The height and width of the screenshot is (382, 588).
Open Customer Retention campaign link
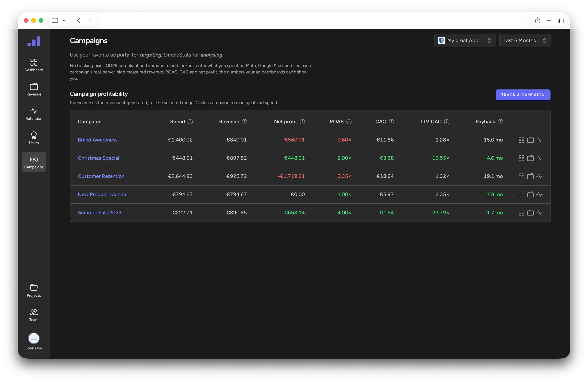(101, 176)
